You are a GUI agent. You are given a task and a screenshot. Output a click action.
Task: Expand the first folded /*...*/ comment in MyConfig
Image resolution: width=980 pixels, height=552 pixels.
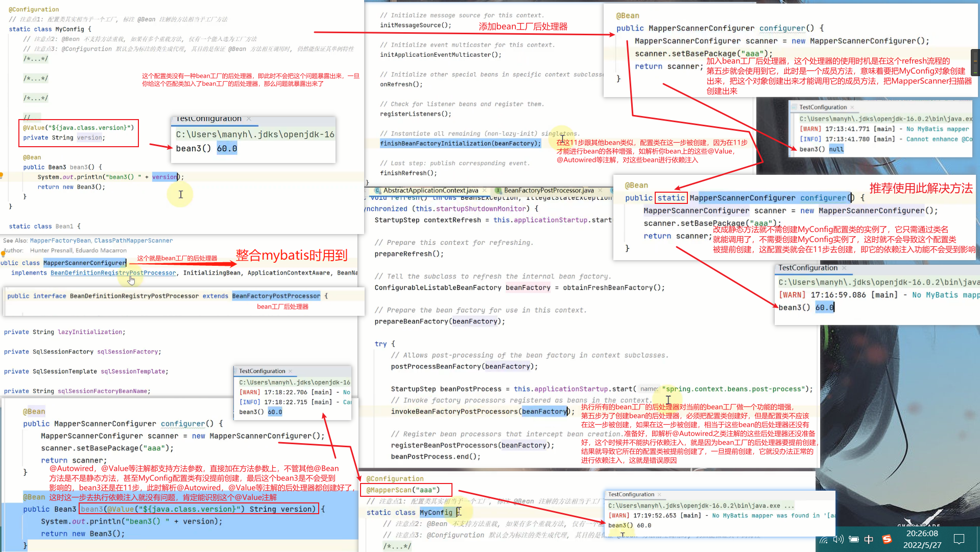coord(36,59)
